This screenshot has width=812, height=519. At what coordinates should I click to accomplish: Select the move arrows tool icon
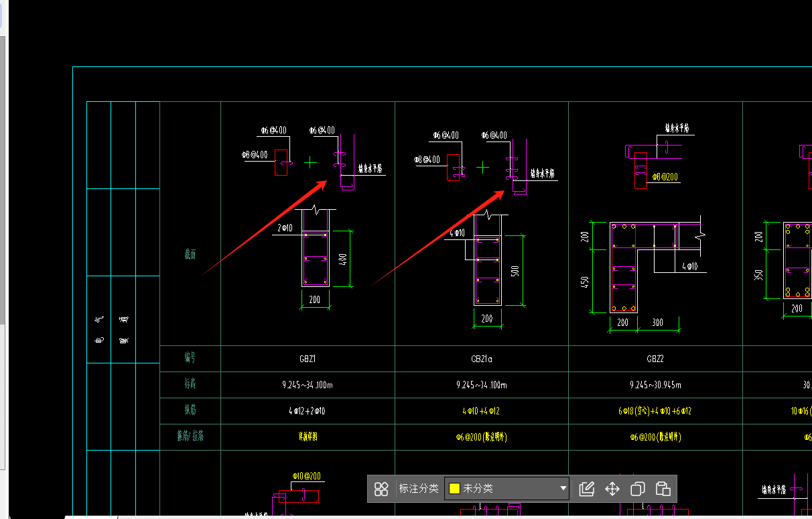(612, 489)
